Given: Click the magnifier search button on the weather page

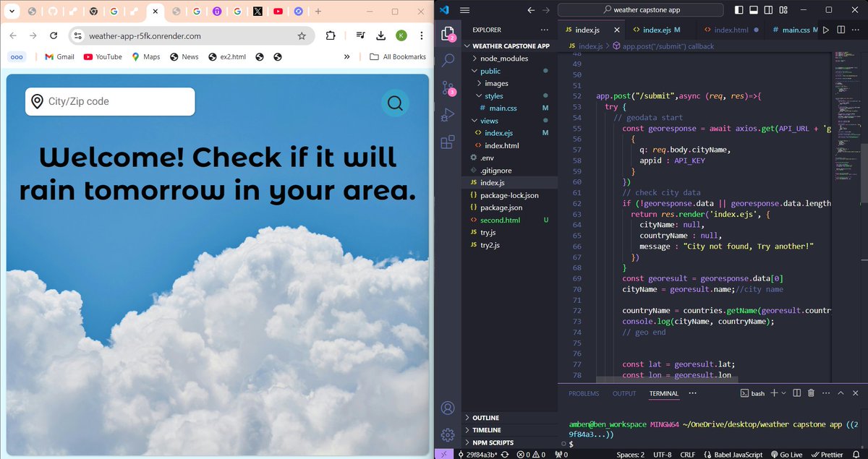Looking at the screenshot, I should pyautogui.click(x=395, y=103).
